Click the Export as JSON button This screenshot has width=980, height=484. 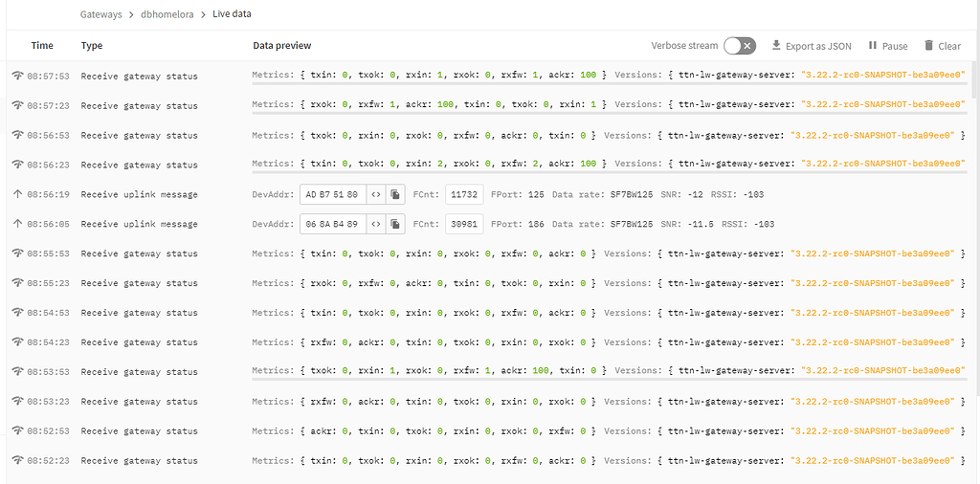tap(811, 46)
